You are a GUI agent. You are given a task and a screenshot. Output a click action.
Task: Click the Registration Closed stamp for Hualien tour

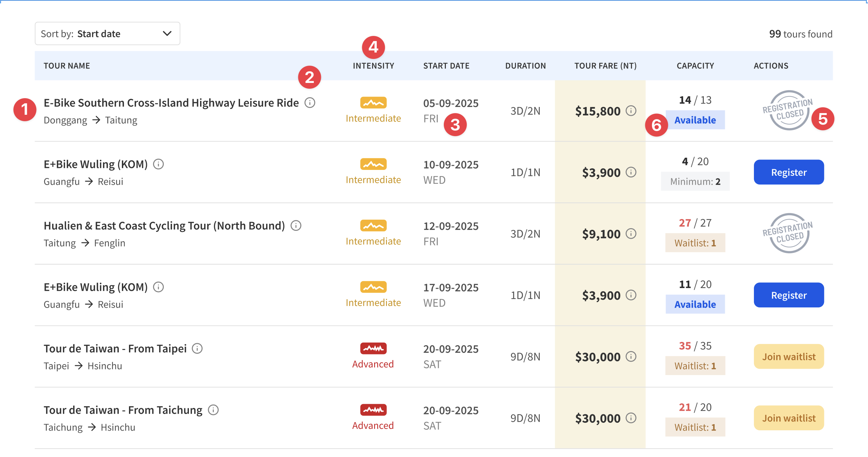click(x=788, y=233)
